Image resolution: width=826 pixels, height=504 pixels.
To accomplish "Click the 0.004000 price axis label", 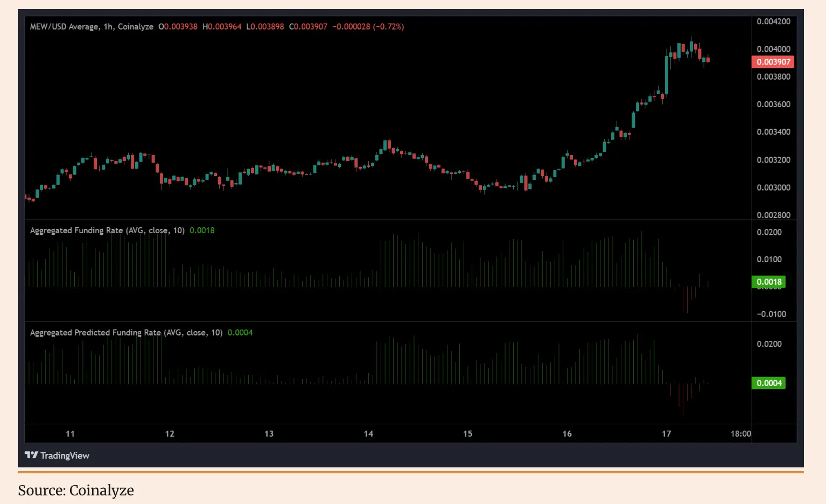I will [774, 49].
